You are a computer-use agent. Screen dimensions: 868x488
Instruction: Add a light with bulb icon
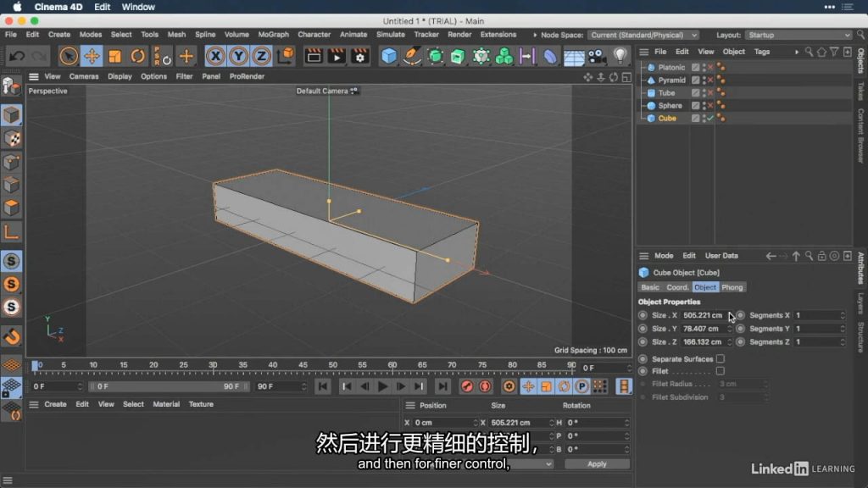click(620, 56)
